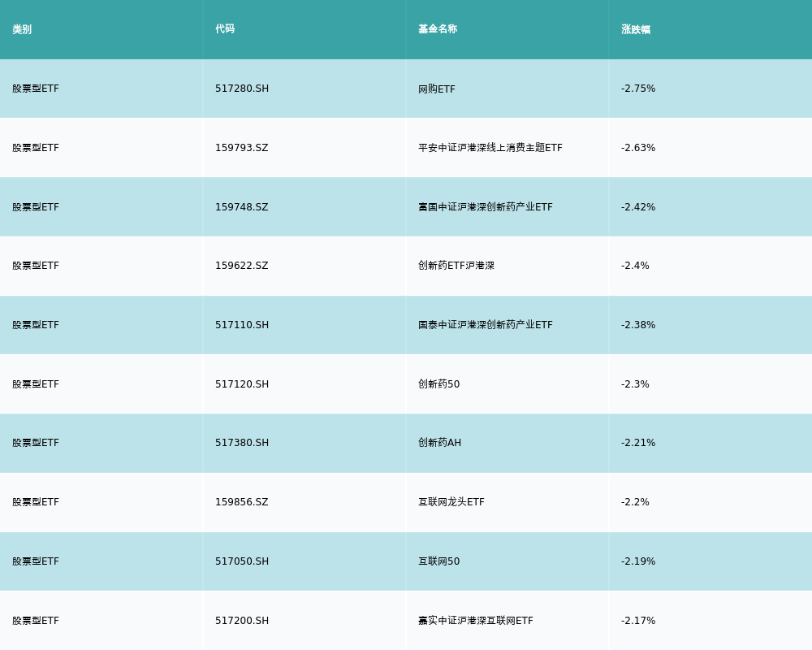Click 股票型ETF in the 159622.SZ row
This screenshot has width=812, height=650.
(x=36, y=266)
